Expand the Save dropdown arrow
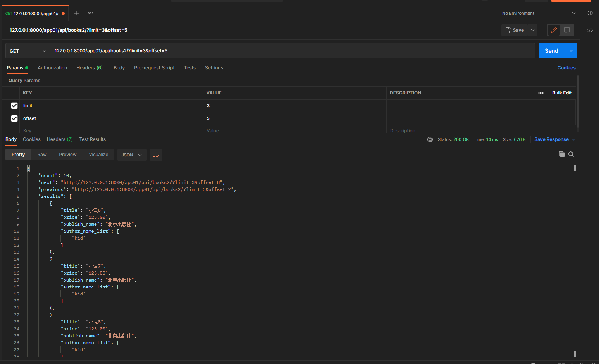Viewport: 599px width, 364px height. click(533, 30)
